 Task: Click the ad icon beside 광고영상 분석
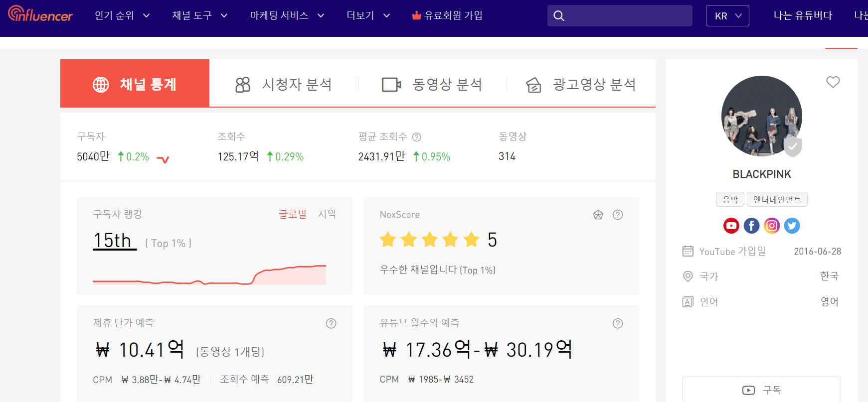click(x=533, y=85)
